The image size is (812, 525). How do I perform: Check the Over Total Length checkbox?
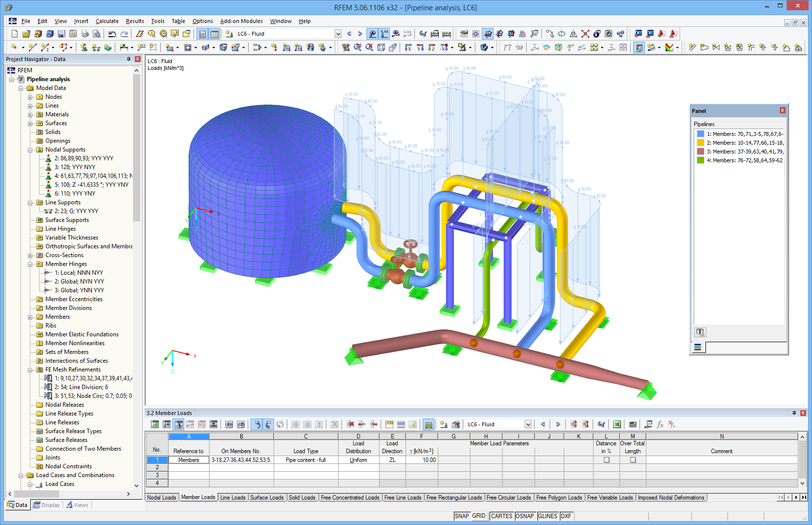click(x=632, y=460)
